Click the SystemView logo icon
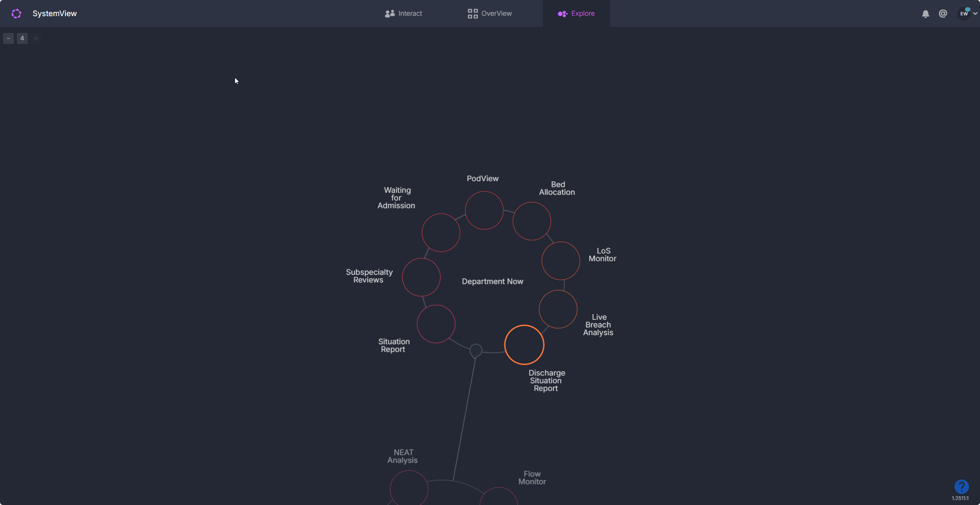Viewport: 980px width, 505px height. tap(16, 14)
